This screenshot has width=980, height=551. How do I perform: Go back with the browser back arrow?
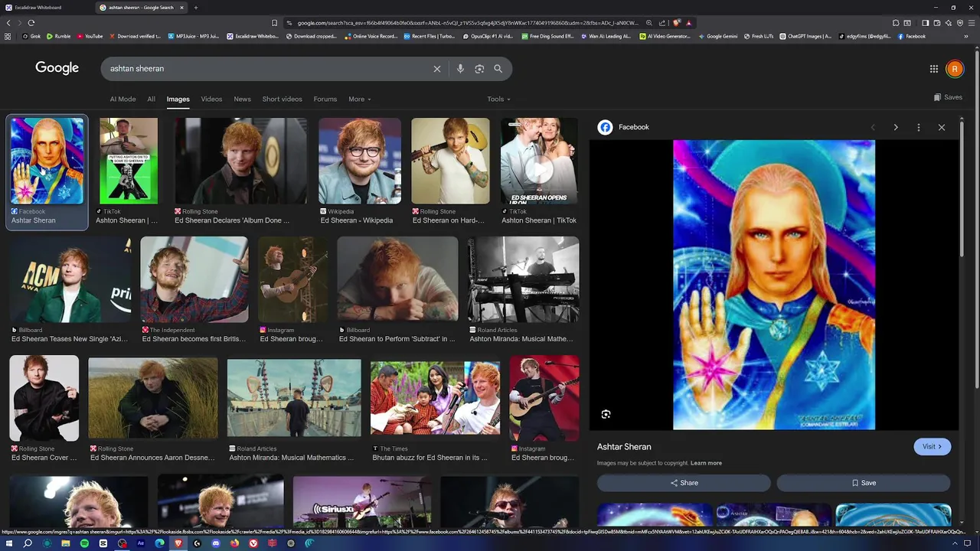(x=8, y=23)
